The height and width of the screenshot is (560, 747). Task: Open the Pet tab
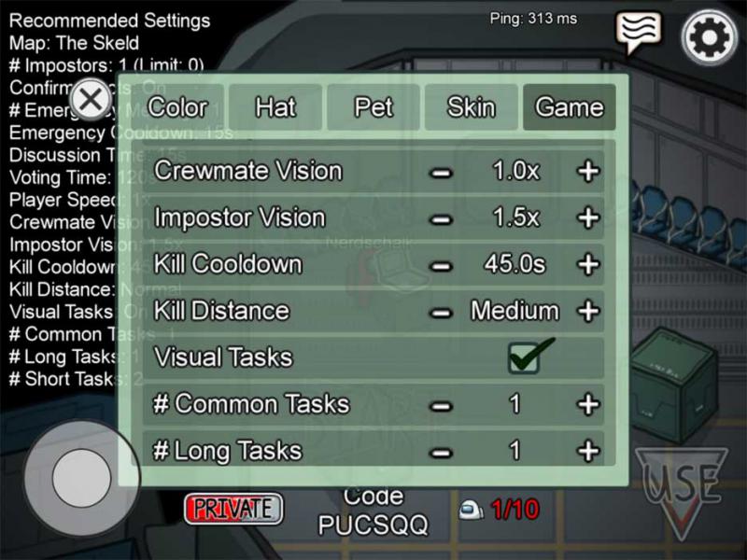click(373, 107)
